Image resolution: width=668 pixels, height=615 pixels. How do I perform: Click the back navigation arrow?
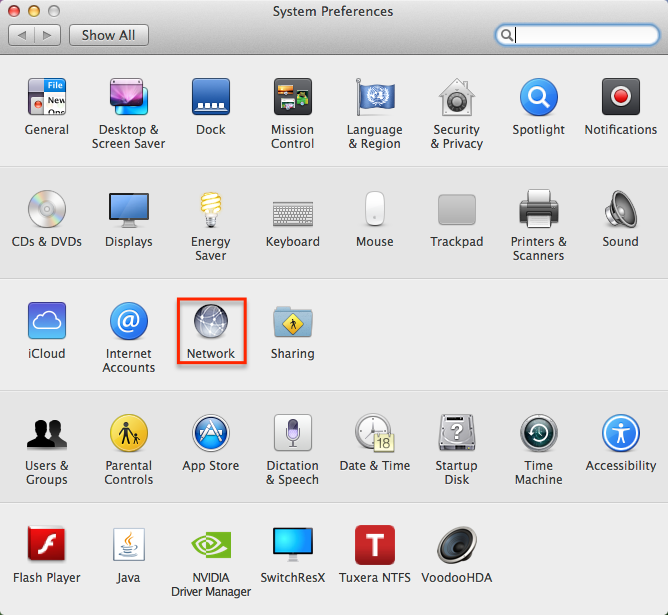[22, 35]
